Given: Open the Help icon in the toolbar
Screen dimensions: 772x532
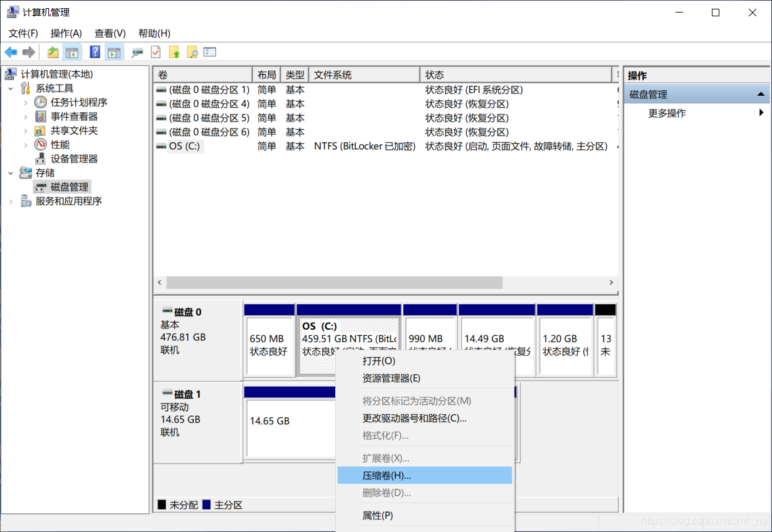Looking at the screenshot, I should tap(94, 52).
